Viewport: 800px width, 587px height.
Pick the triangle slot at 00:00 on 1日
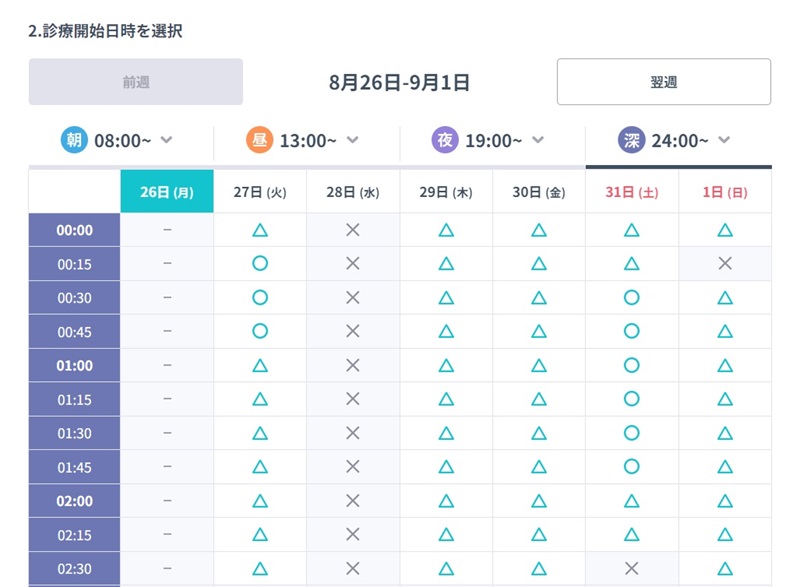[725, 230]
